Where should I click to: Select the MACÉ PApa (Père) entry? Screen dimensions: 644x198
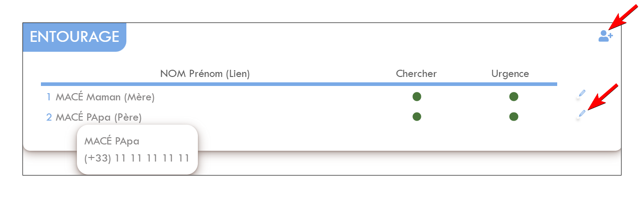98,117
